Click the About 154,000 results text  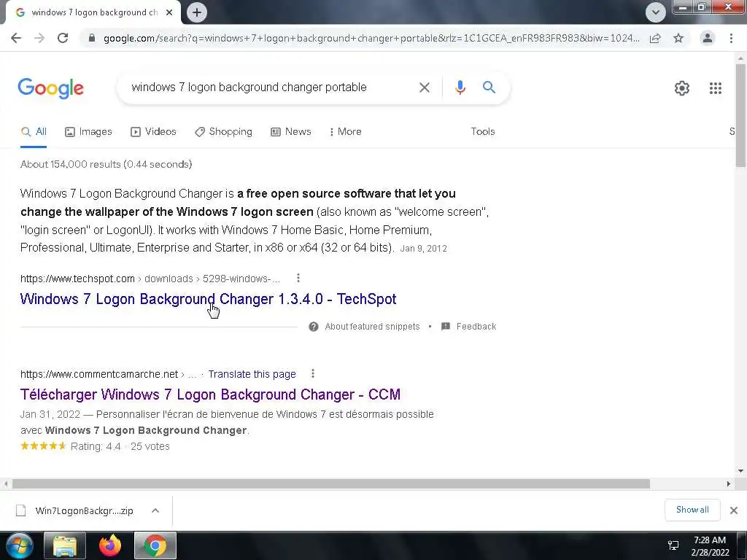click(107, 164)
